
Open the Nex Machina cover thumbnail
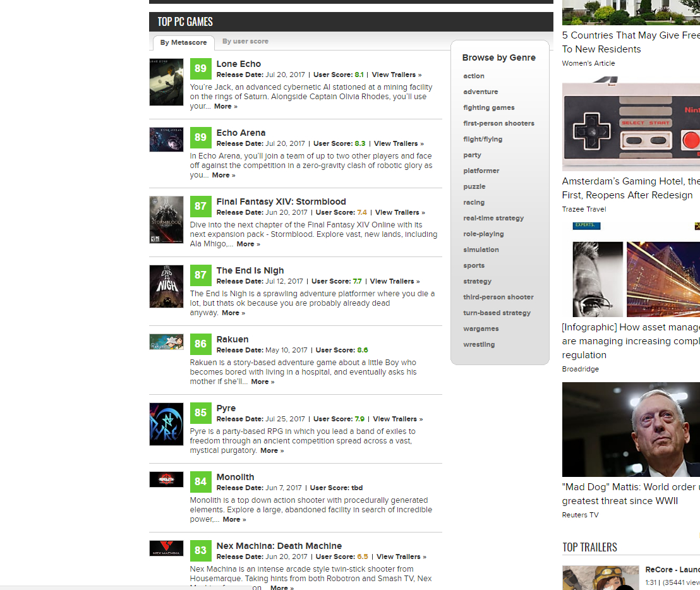coord(166,548)
